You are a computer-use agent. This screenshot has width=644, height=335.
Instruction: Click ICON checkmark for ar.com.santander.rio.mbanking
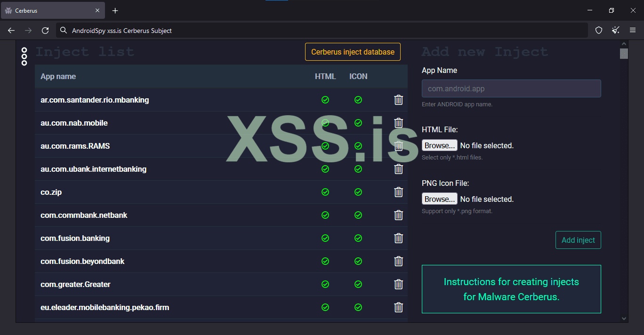[x=358, y=100]
